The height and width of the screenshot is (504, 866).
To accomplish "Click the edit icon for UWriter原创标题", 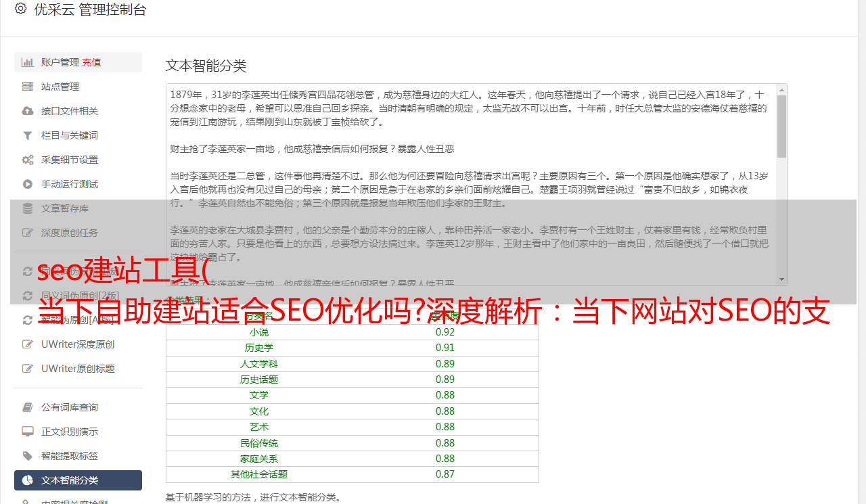I will click(28, 369).
